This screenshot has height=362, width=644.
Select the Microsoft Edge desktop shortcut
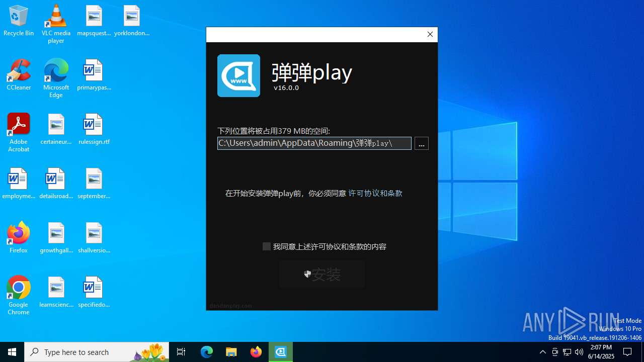coord(56,78)
